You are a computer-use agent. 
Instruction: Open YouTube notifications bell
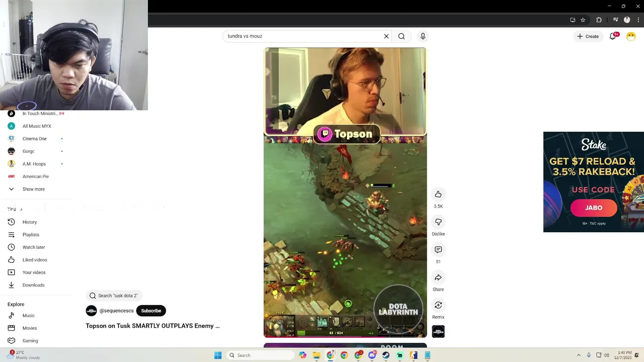613,36
